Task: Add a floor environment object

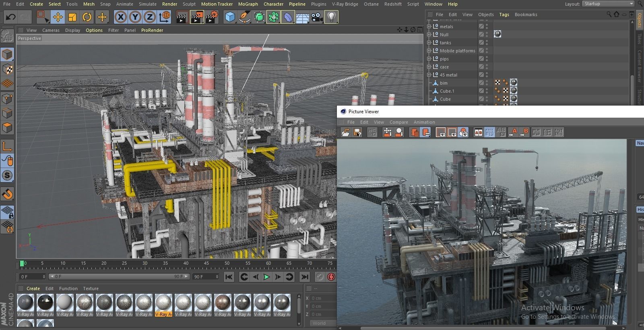Action: (302, 17)
